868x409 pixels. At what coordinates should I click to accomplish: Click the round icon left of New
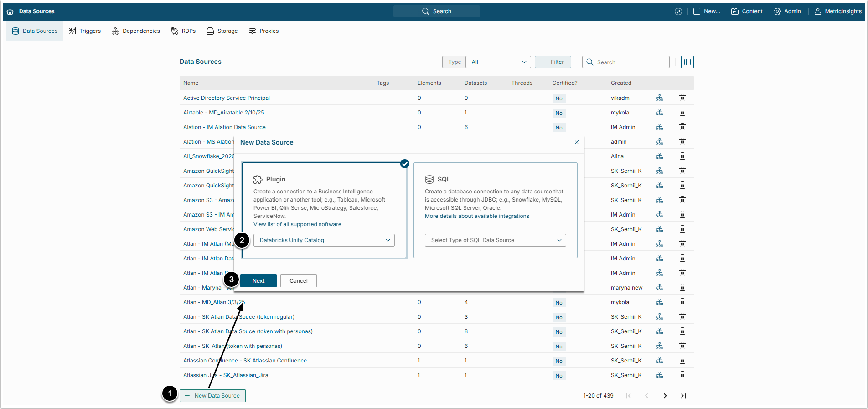coord(678,11)
